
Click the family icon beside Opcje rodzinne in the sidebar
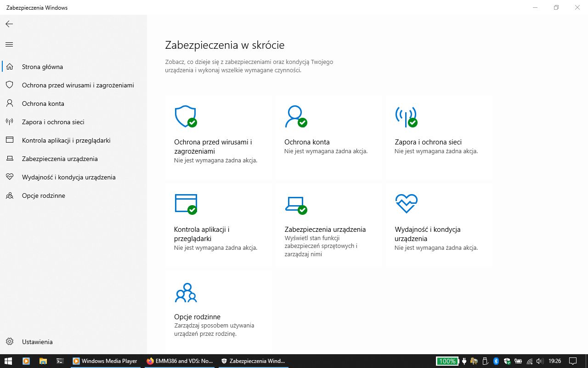point(9,195)
